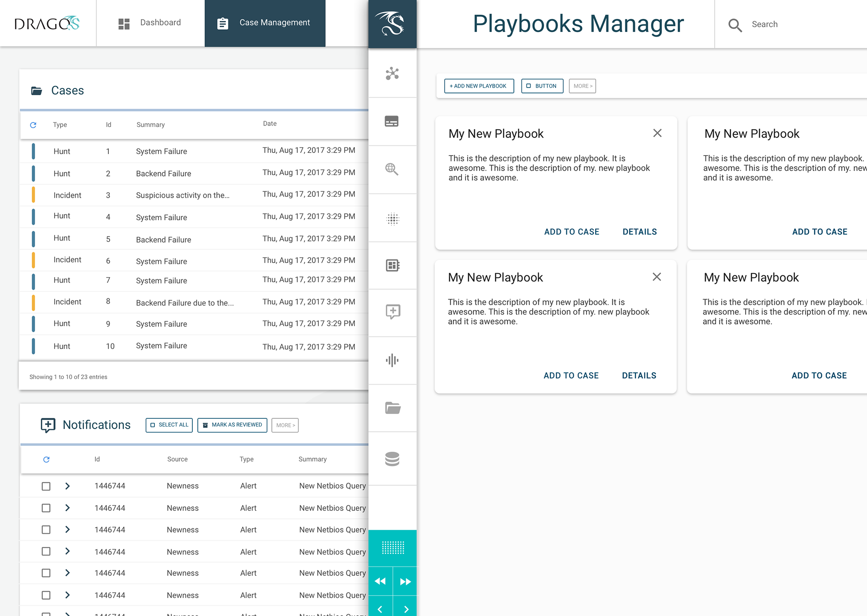Click the Dragos dragon sidebar logo
Screen dimensions: 867x616
click(x=392, y=24)
